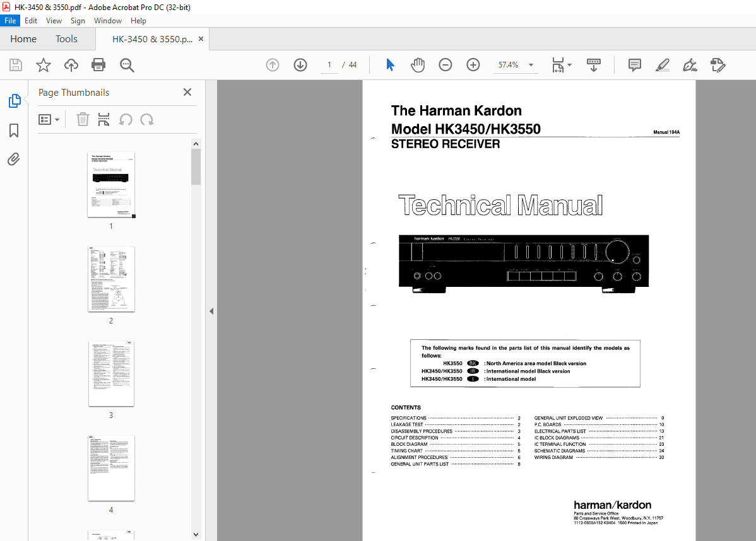Collapse the navigation pane with the arrow
This screenshot has width=756, height=541.
pos(211,311)
